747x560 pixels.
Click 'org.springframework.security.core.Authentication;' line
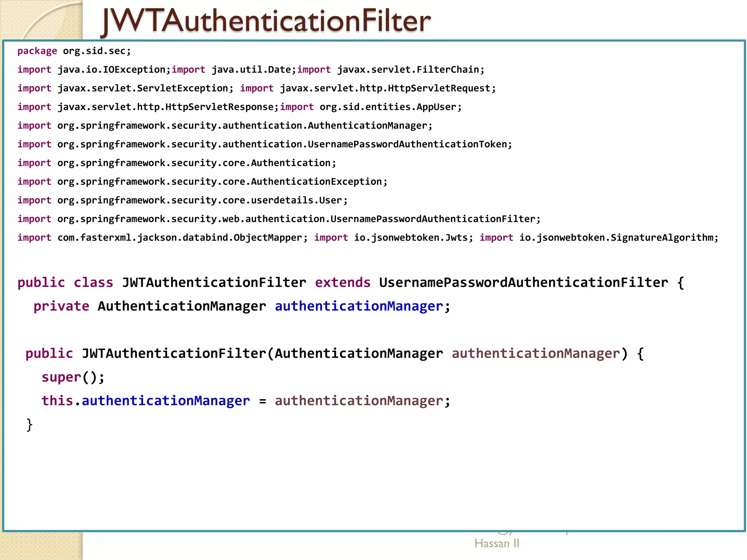[177, 163]
